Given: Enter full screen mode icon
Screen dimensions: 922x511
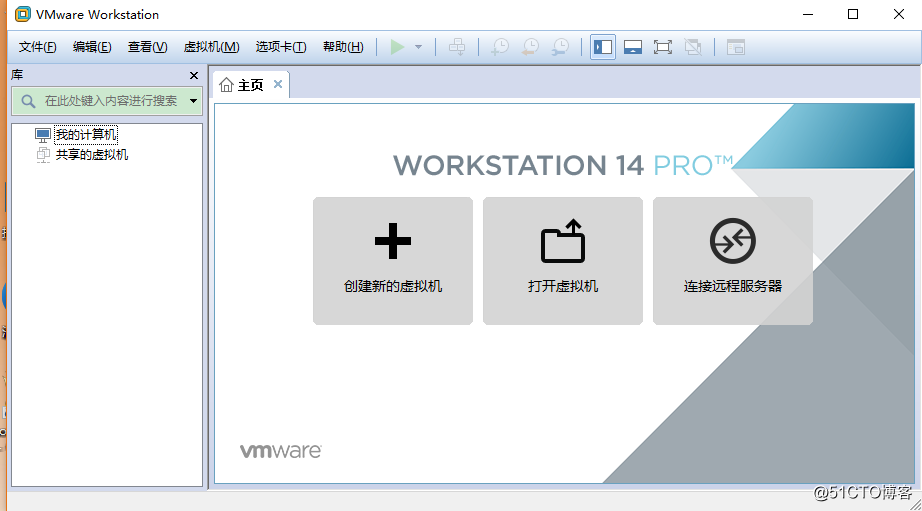Looking at the screenshot, I should click(663, 47).
